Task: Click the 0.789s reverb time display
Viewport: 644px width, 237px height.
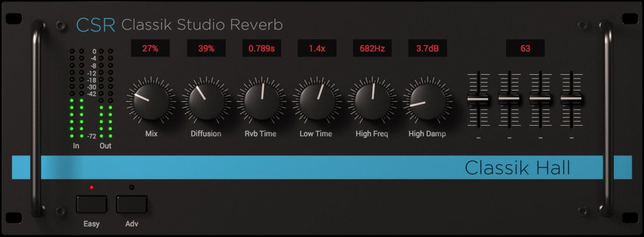Action: click(x=262, y=48)
